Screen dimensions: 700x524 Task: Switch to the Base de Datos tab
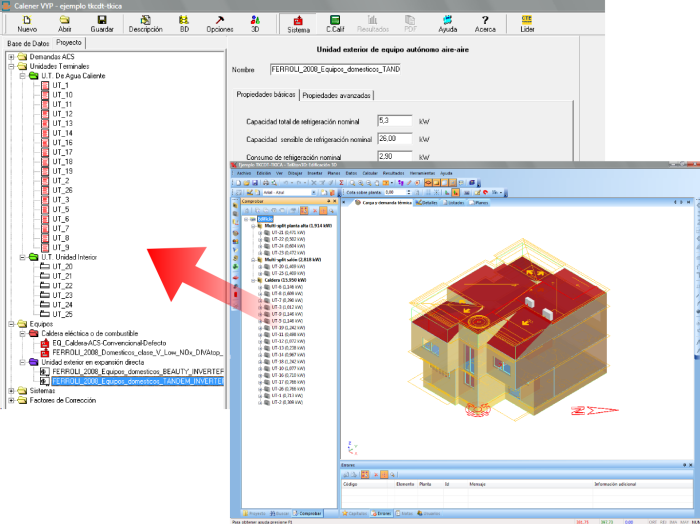28,43
